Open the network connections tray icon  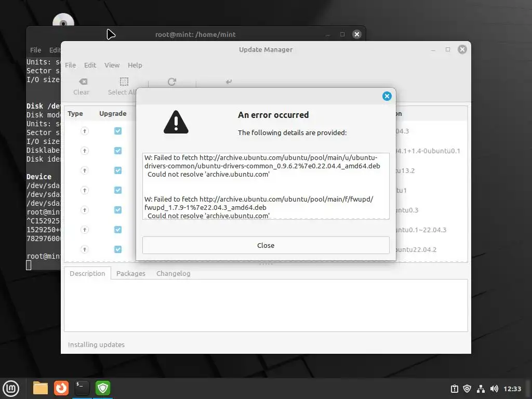coord(481,389)
